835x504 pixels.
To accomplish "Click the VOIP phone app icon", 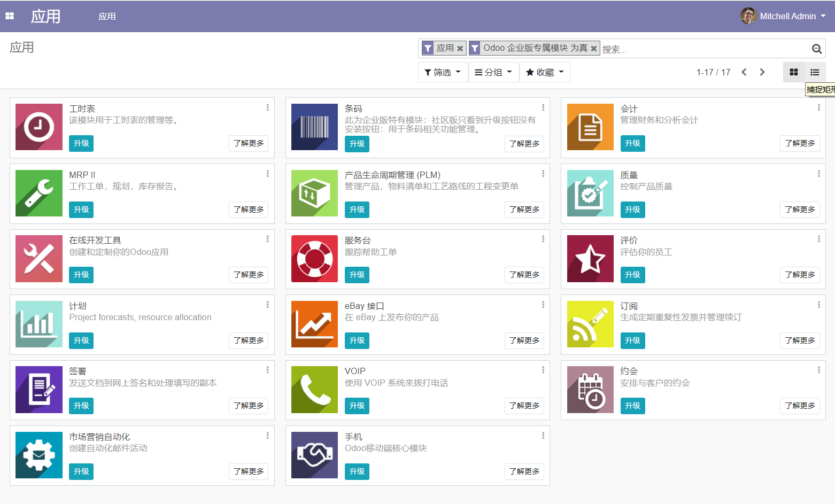I will tap(314, 390).
